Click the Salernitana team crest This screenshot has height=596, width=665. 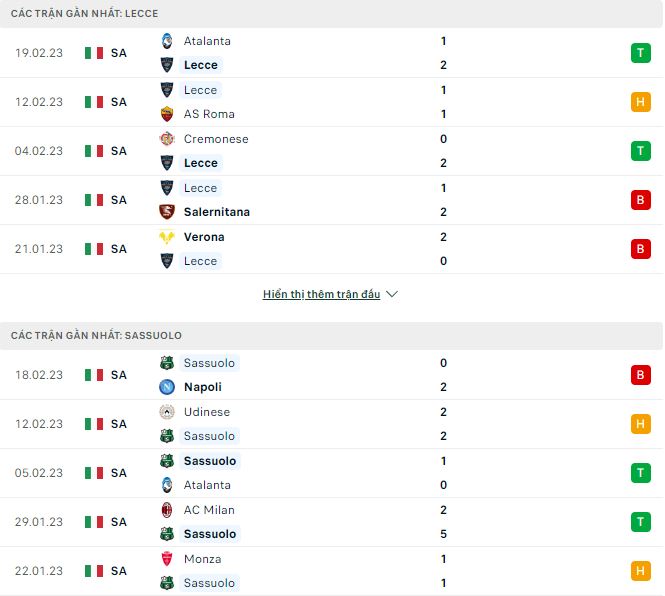(x=167, y=212)
